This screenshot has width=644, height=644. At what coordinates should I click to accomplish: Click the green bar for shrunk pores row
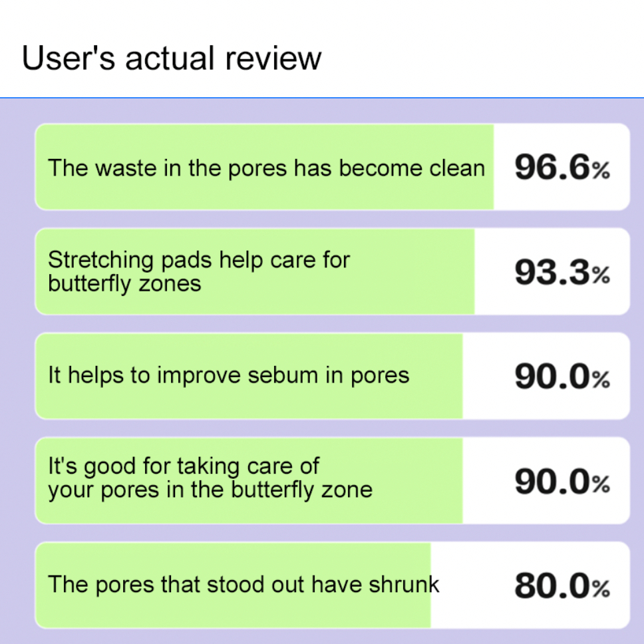coord(234,585)
